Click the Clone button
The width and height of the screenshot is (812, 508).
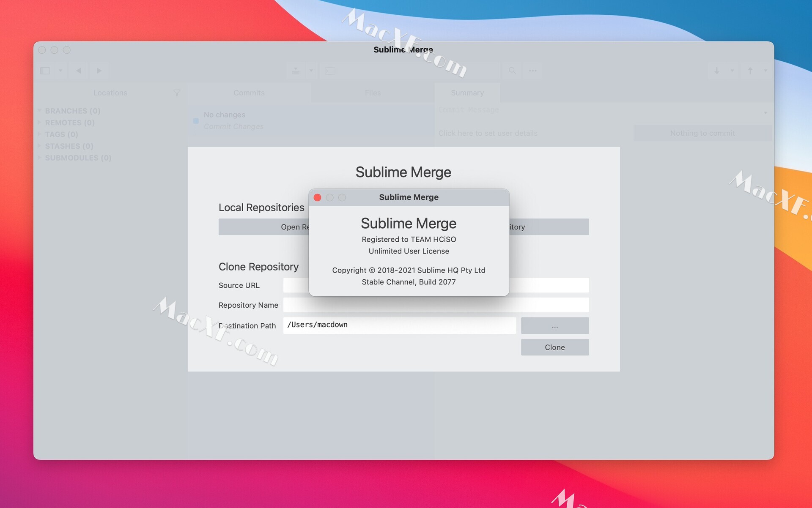[554, 347]
